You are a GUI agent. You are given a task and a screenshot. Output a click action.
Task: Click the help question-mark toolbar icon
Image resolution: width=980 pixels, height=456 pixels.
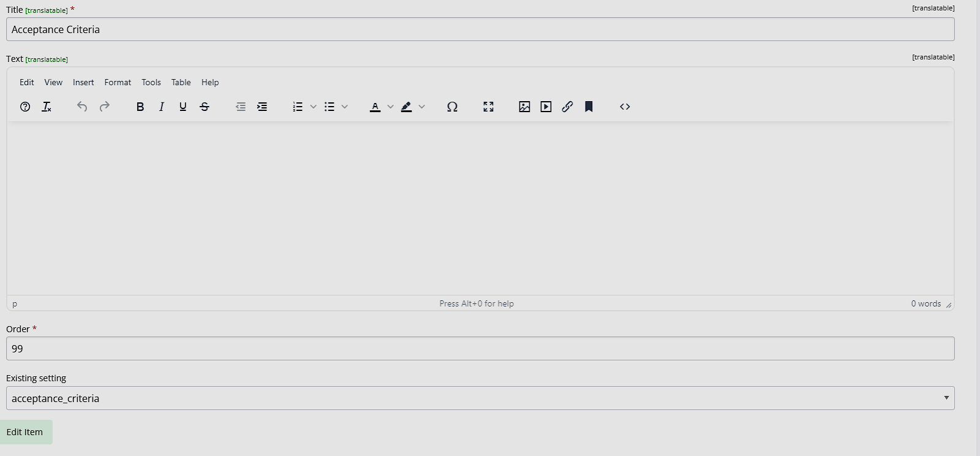point(25,107)
